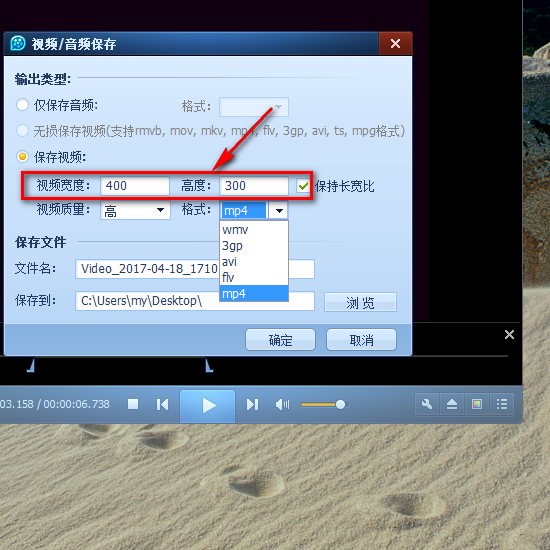The width and height of the screenshot is (550, 550).
Task: Open the color picture adjustment icon
Action: click(477, 404)
